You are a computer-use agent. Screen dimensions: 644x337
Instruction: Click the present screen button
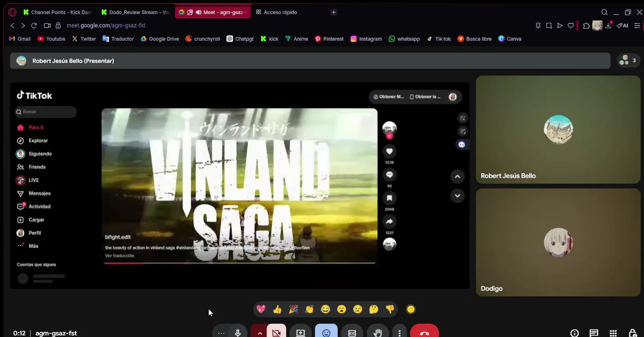click(x=300, y=333)
